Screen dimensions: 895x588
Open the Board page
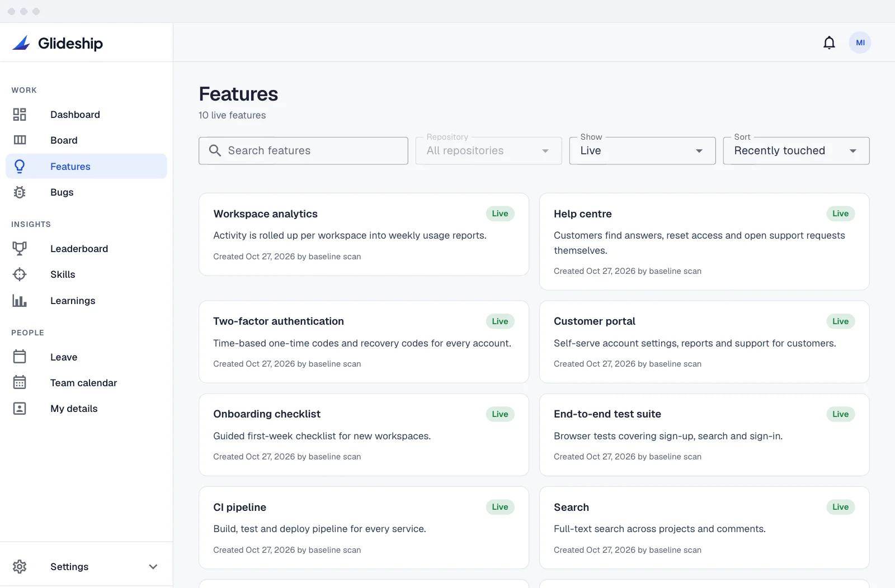[86, 140]
